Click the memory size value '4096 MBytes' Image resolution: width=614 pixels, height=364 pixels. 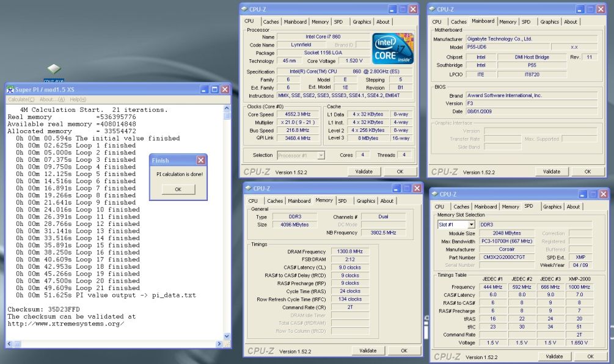(294, 225)
